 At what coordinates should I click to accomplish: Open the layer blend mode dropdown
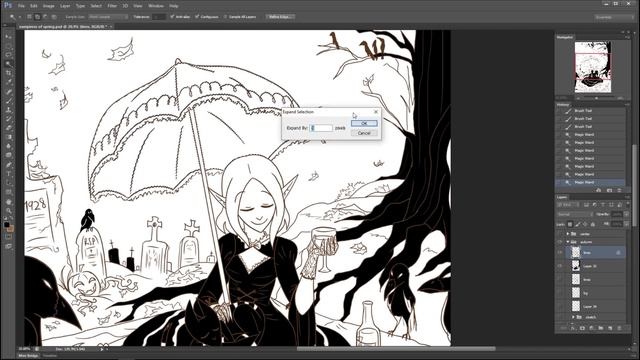(x=575, y=214)
